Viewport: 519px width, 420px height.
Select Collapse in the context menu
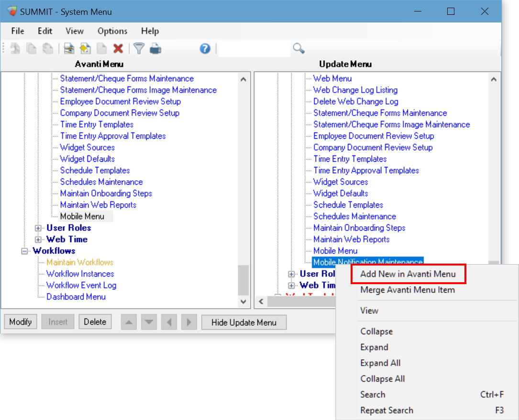click(x=376, y=332)
